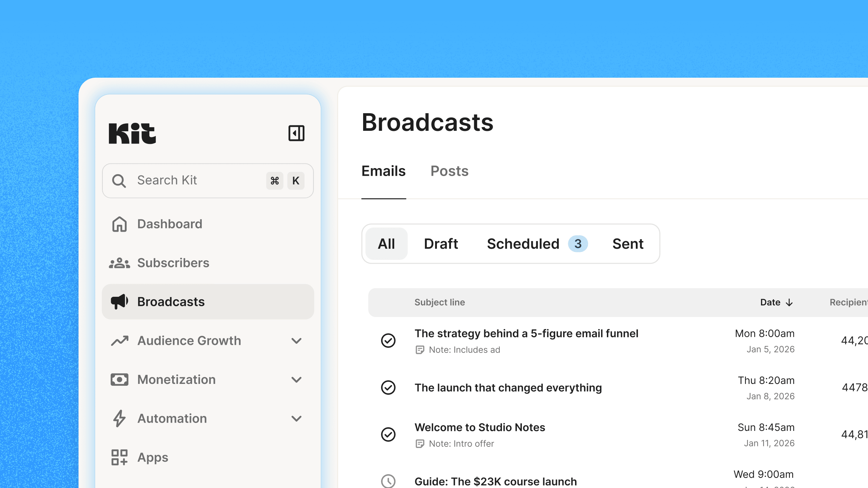This screenshot has height=488, width=868.
Task: Click 'Sun 8:45am' date cell
Action: [766, 427]
